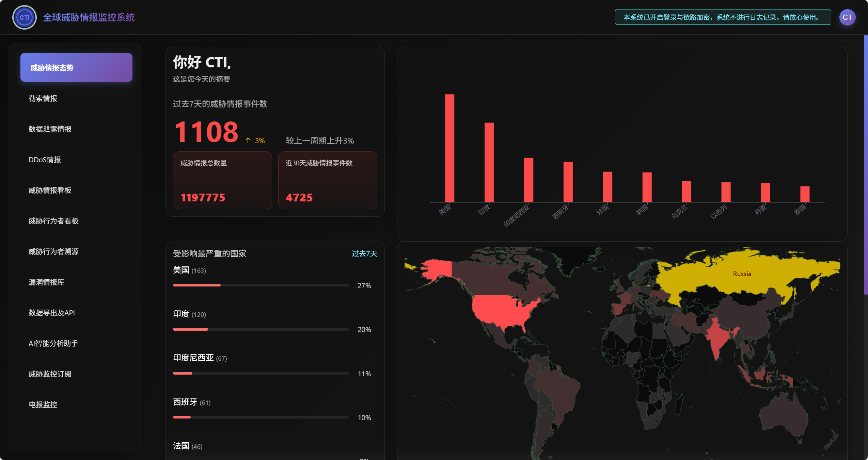Click the 印度 bar in the chart
Image resolution: width=868 pixels, height=460 pixels.
[489, 162]
